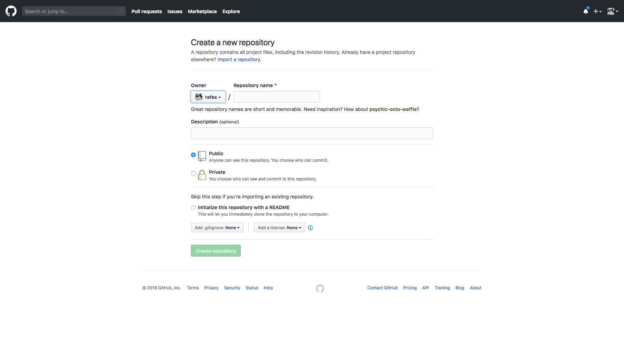Open the Pull requests menu item
624x364 pixels.
(147, 11)
